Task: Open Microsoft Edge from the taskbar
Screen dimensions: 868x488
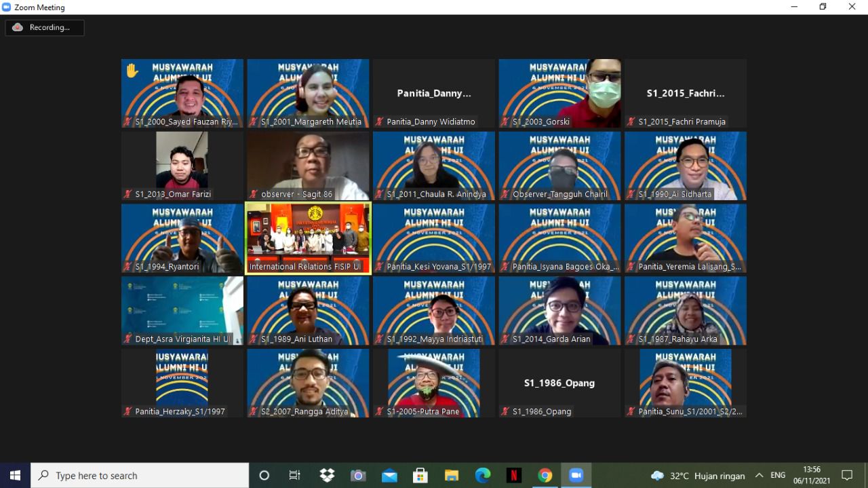Action: pyautogui.click(x=483, y=475)
